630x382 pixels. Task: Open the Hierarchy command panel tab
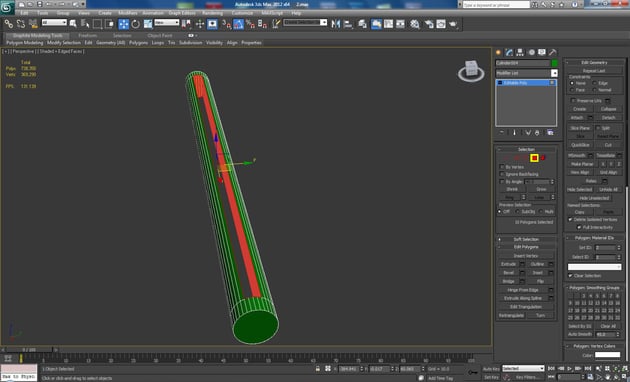[x=520, y=52]
